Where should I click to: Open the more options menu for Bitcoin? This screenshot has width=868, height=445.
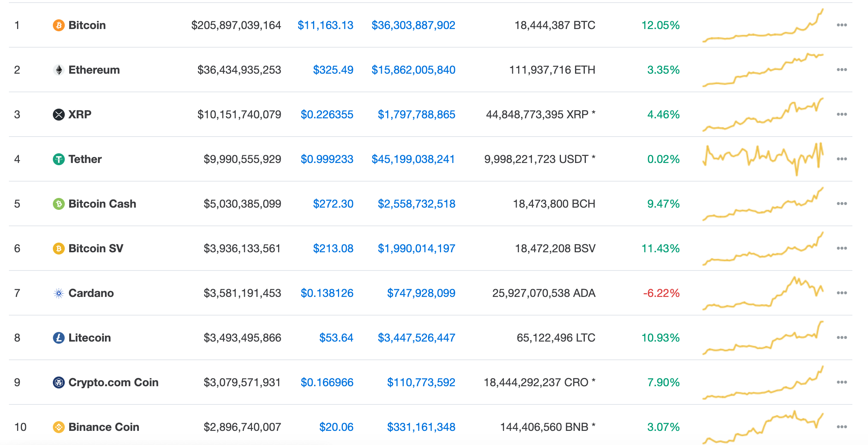[842, 25]
